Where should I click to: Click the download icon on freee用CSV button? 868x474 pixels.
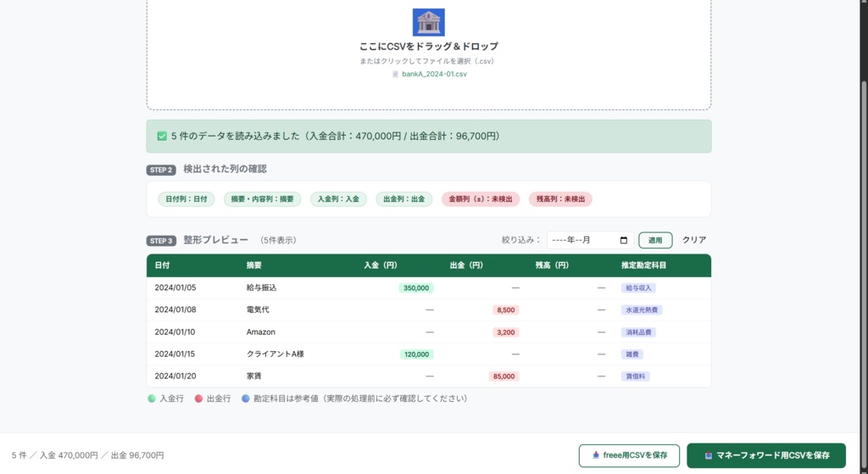point(596,455)
